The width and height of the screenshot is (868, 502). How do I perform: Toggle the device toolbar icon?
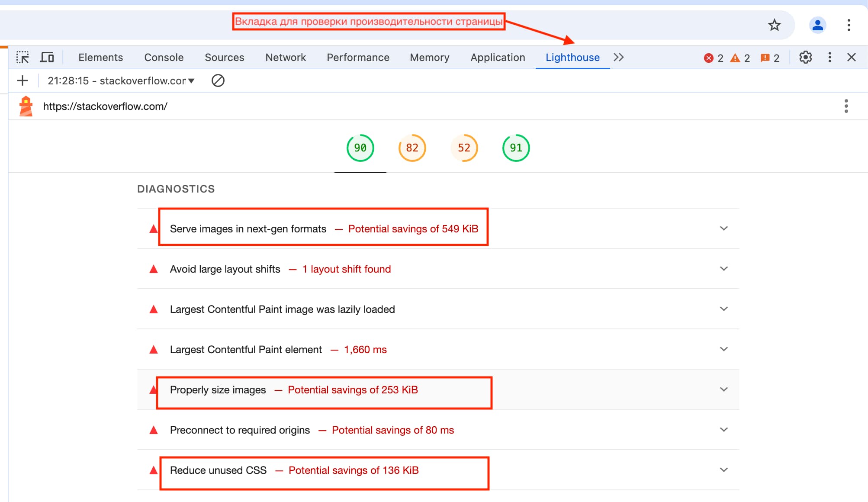(x=47, y=57)
